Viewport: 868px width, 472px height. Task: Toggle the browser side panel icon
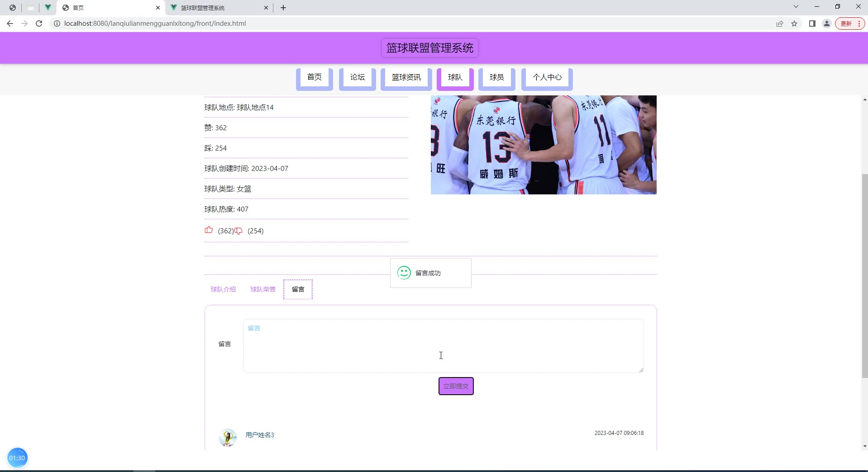812,24
